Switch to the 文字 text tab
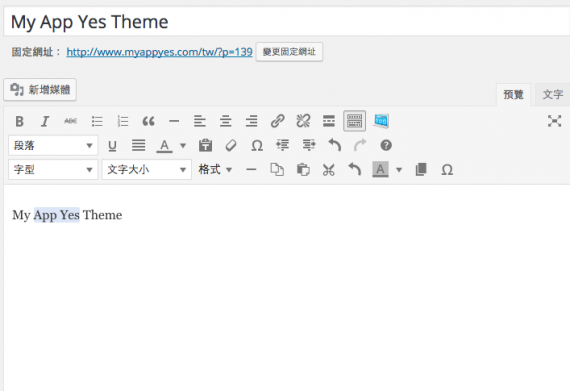Screen dimensions: 570x391 click(x=553, y=95)
